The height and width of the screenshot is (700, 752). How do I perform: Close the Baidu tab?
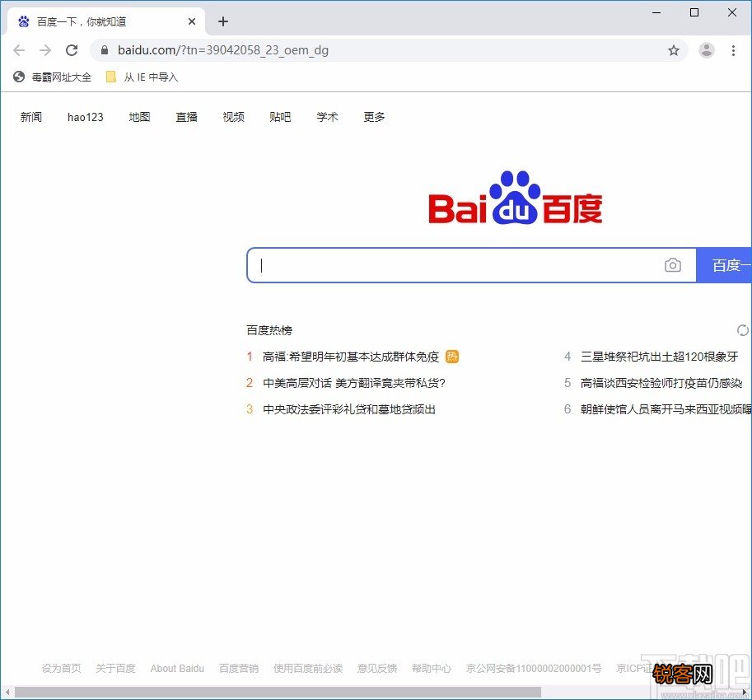[191, 21]
